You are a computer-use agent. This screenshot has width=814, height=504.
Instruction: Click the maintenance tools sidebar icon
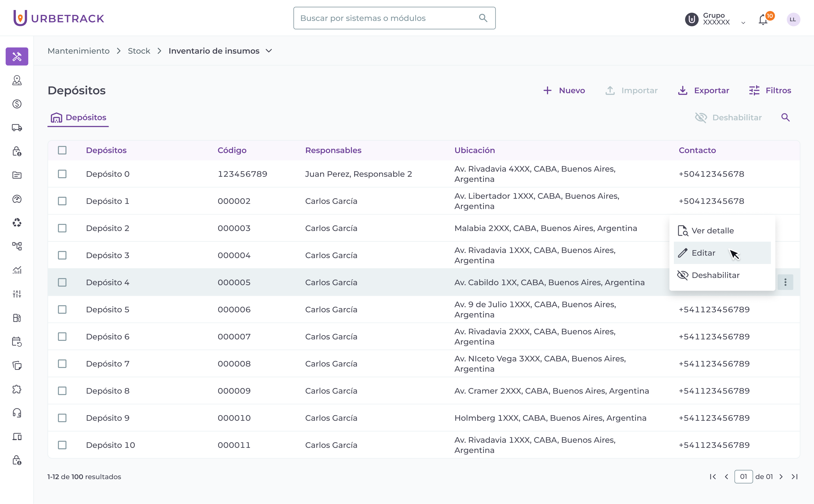[17, 56]
